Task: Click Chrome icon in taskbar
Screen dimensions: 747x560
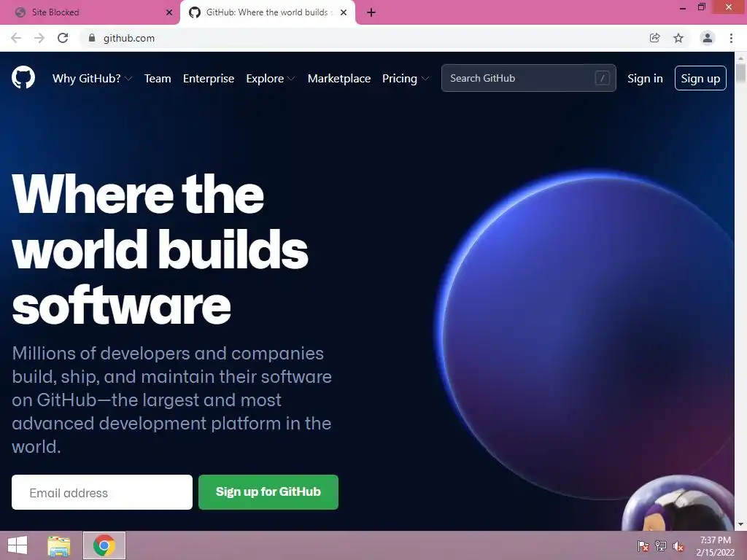Action: pos(104,545)
